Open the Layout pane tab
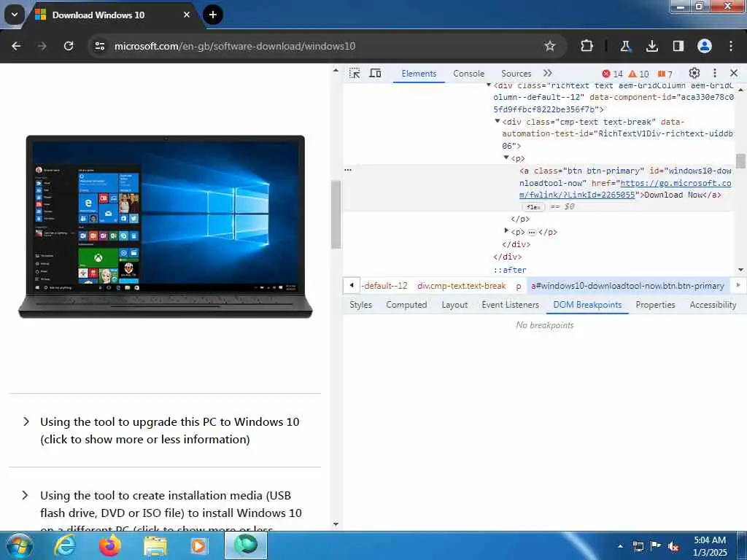Viewport: 747px width, 560px height. click(454, 305)
